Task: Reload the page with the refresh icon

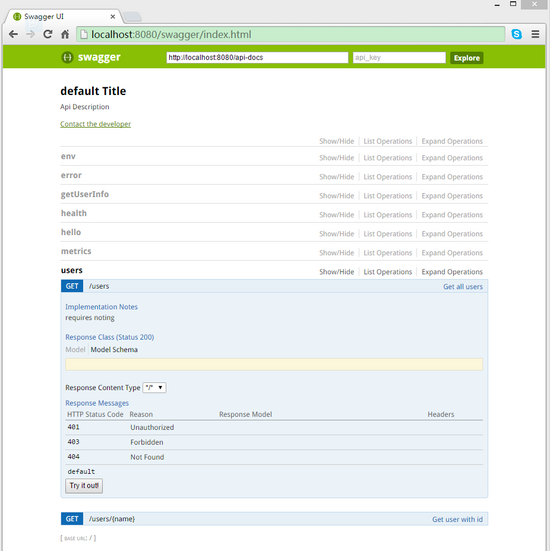Action: point(48,34)
